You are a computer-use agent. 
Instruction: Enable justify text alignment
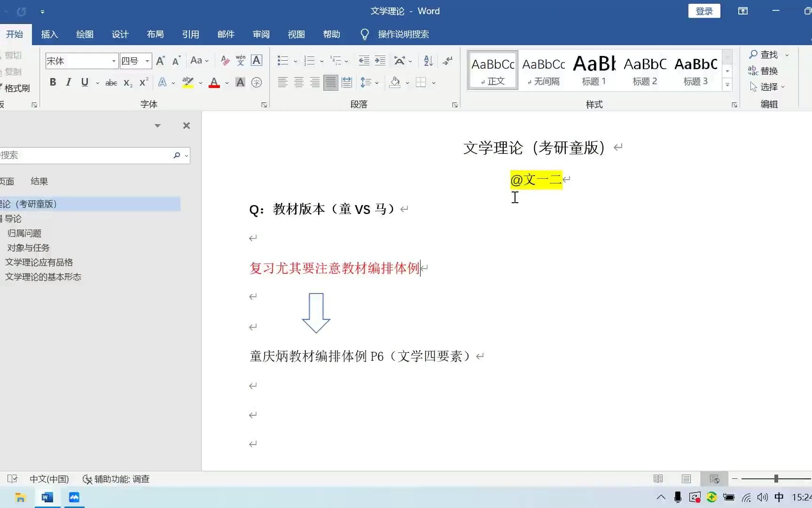(331, 82)
